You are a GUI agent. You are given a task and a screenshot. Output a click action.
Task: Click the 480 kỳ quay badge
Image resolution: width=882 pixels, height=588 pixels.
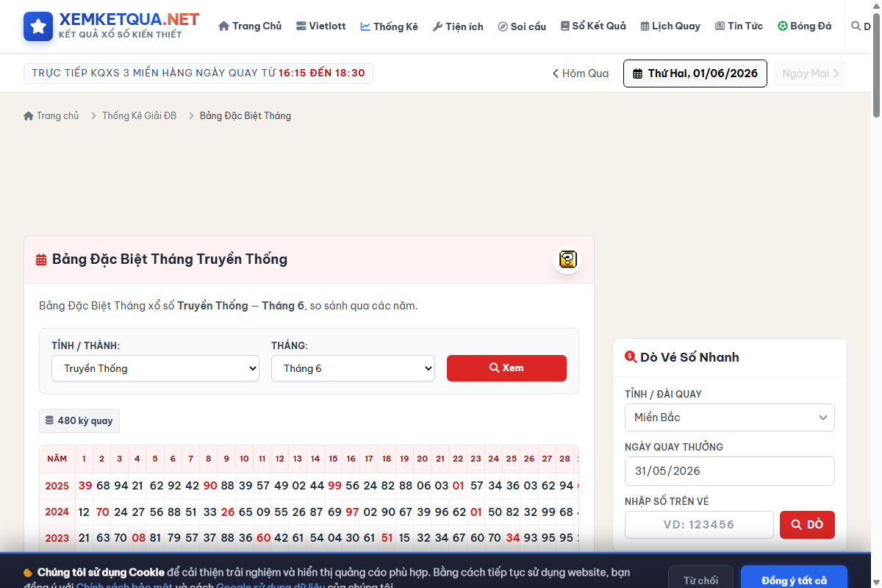pos(79,421)
